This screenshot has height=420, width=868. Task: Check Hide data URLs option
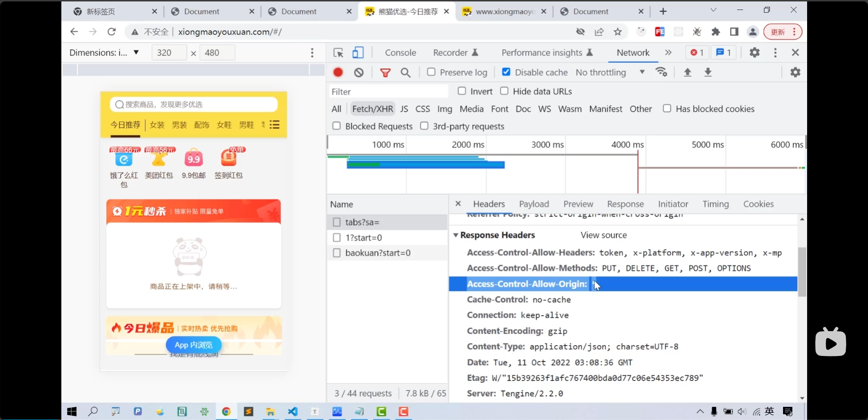pyautogui.click(x=504, y=91)
